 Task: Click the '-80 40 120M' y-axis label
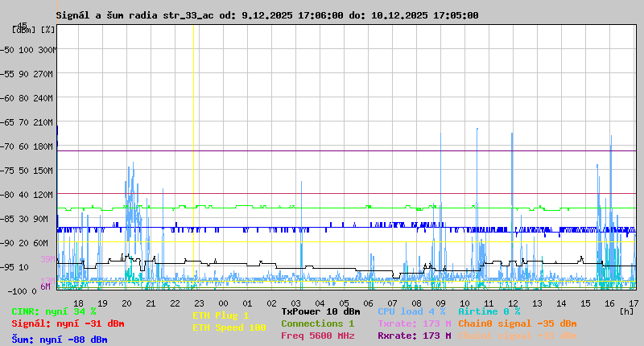(x=28, y=195)
